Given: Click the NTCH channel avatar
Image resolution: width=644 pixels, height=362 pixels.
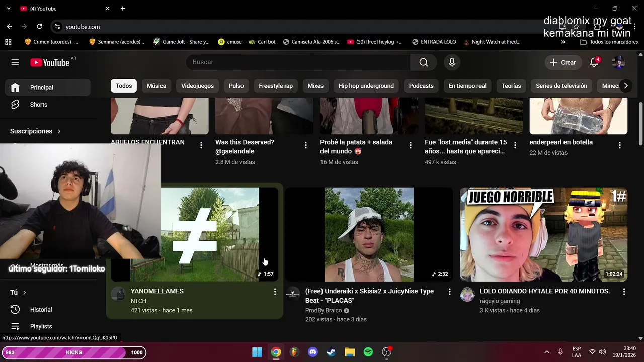Looking at the screenshot, I should (118, 294).
